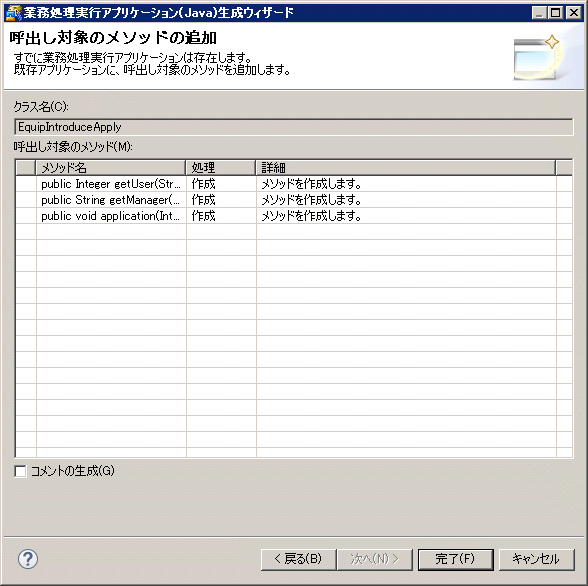The height and width of the screenshot is (586, 588).
Task: Click the help question mark icon
Action: [28, 559]
